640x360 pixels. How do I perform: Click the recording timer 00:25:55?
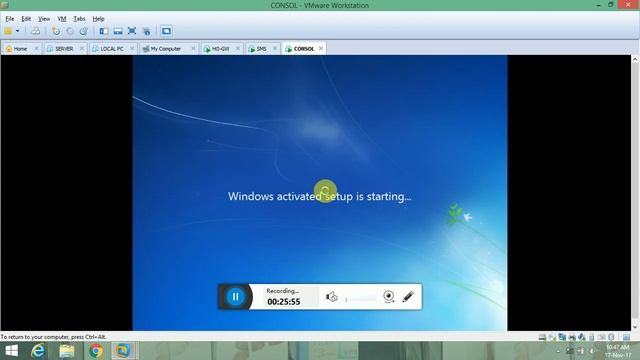tap(284, 302)
